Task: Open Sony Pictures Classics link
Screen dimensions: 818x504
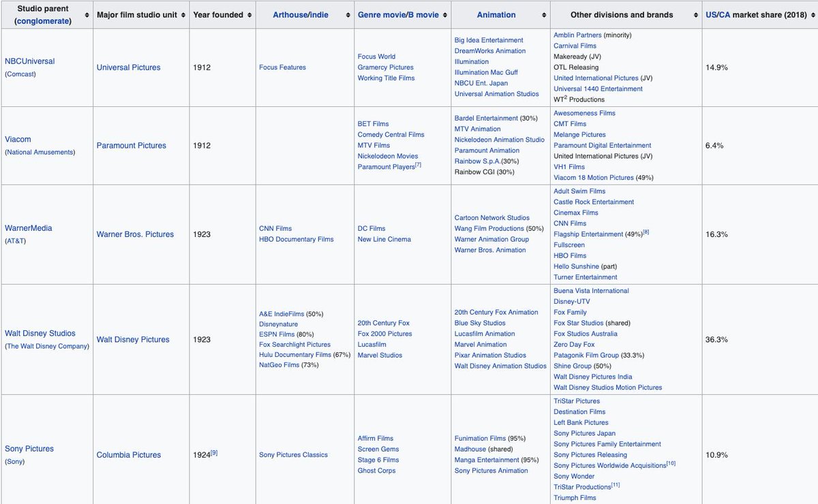Action: click(294, 455)
